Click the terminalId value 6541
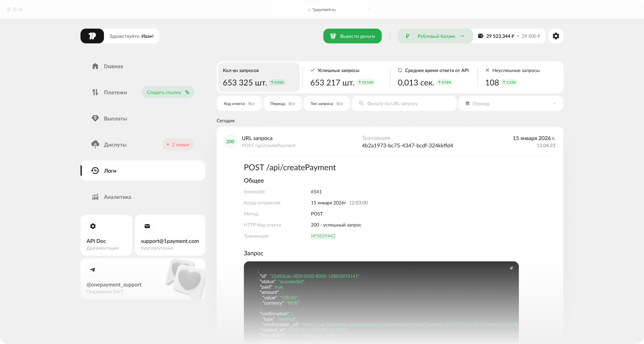The image size is (644, 344). pos(316,192)
